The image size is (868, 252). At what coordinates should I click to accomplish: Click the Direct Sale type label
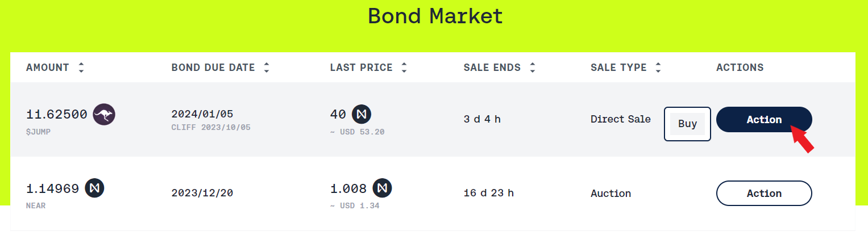click(621, 119)
